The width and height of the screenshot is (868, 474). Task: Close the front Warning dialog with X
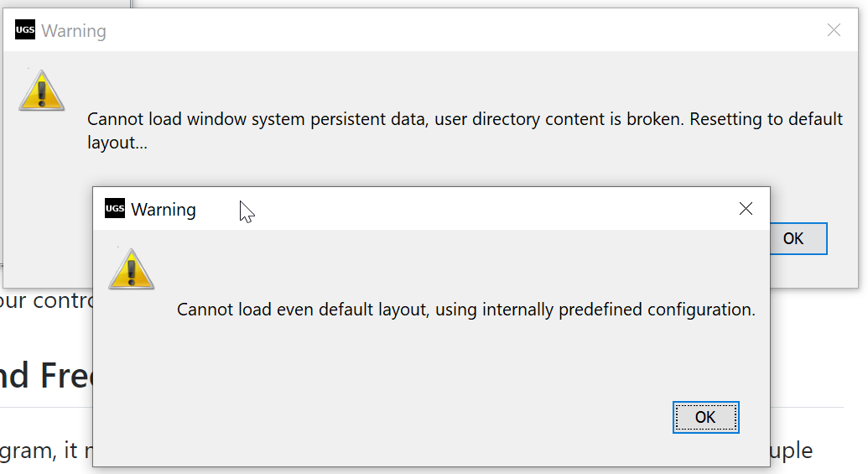pyautogui.click(x=746, y=209)
